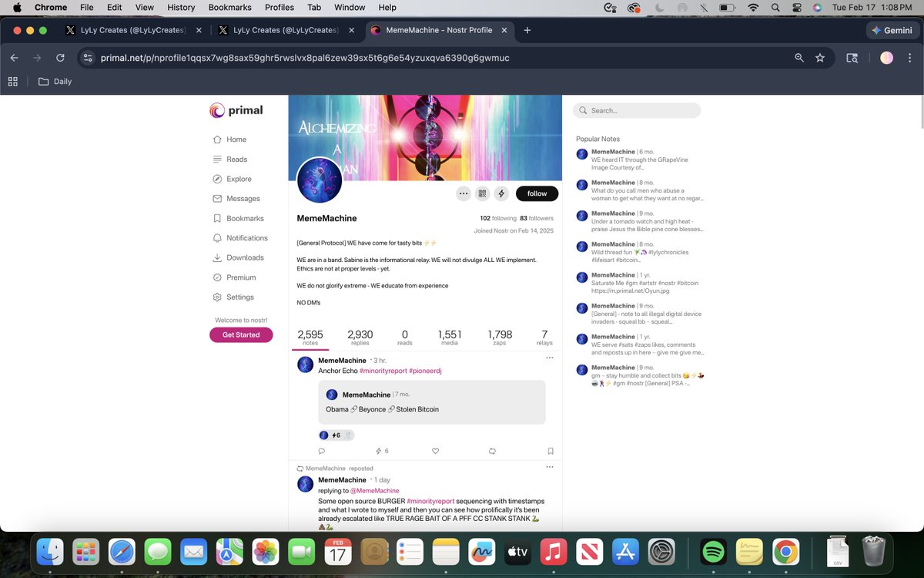Open popular note about illegal digital device invaders

point(639,314)
